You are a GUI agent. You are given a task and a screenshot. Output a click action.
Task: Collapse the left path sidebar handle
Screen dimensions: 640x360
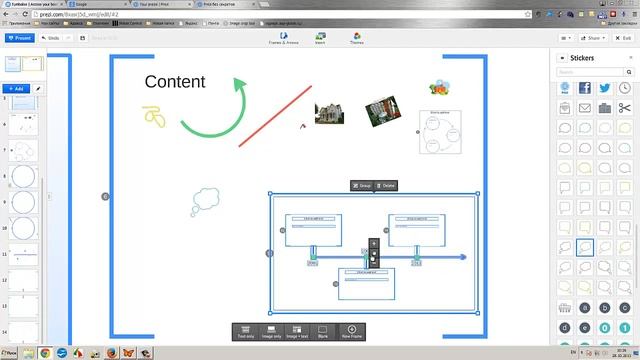(49, 196)
